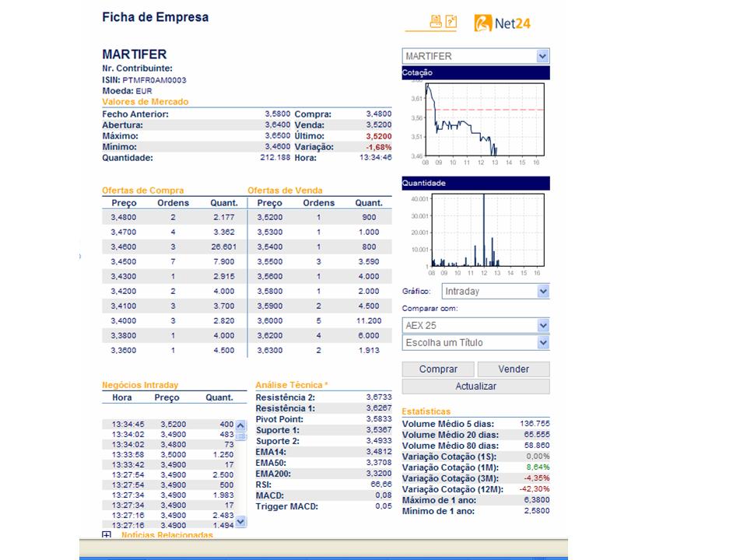Click the Cotação intraday price chart
Viewport: 747px width, 560px height.
point(485,120)
